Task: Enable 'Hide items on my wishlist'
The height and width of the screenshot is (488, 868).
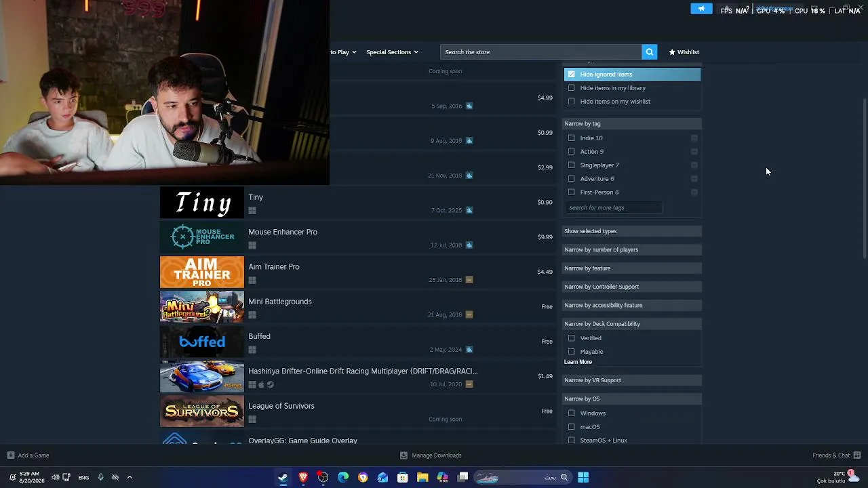Action: (x=572, y=102)
